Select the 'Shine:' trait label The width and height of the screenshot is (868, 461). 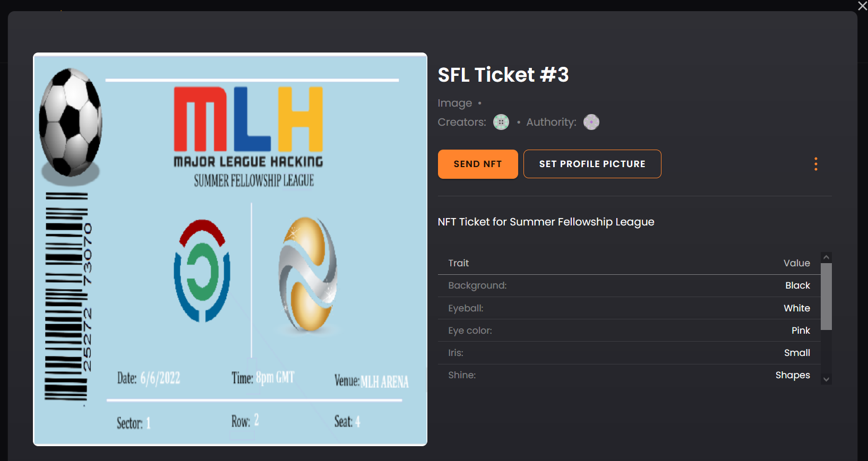pyautogui.click(x=462, y=375)
